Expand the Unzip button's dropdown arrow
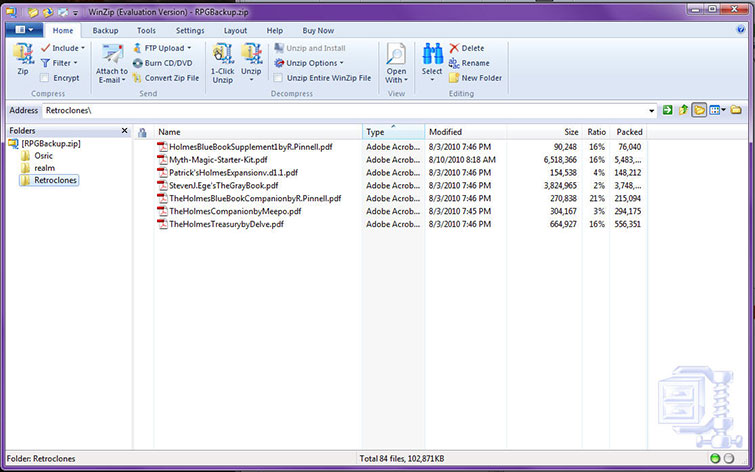Image resolution: width=755 pixels, height=472 pixels. coord(251,80)
